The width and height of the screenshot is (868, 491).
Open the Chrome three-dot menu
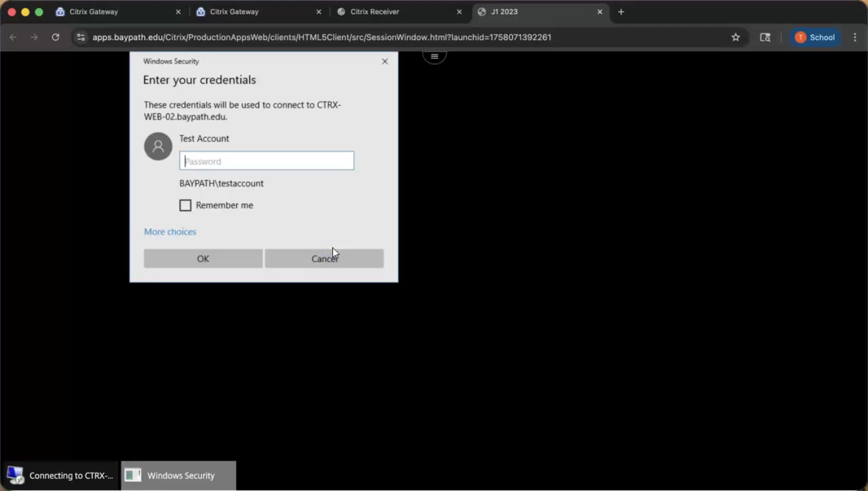(854, 37)
